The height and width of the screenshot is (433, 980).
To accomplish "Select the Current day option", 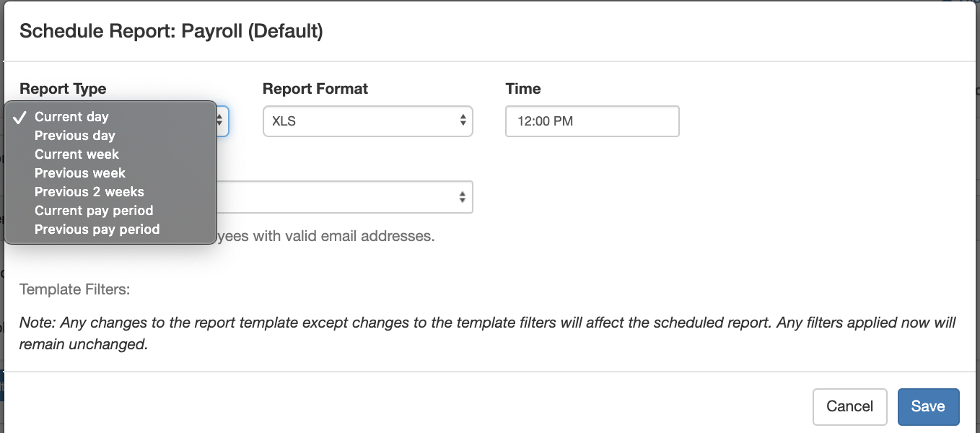I will point(71,117).
